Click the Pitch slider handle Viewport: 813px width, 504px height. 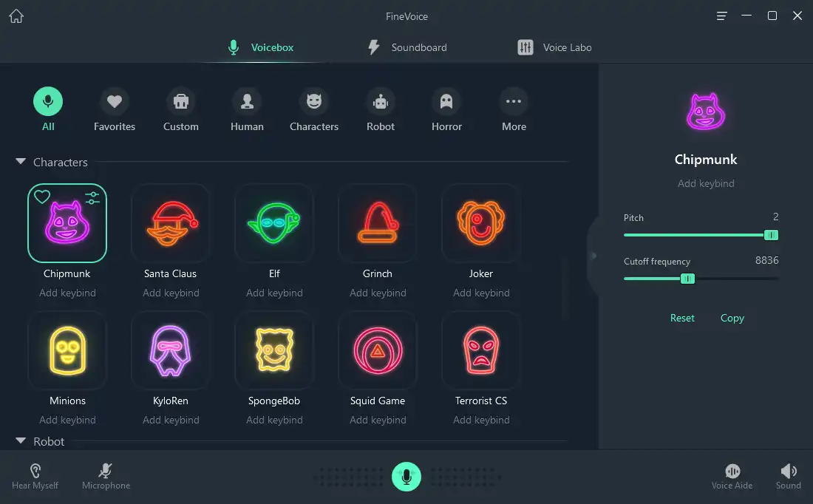point(771,235)
